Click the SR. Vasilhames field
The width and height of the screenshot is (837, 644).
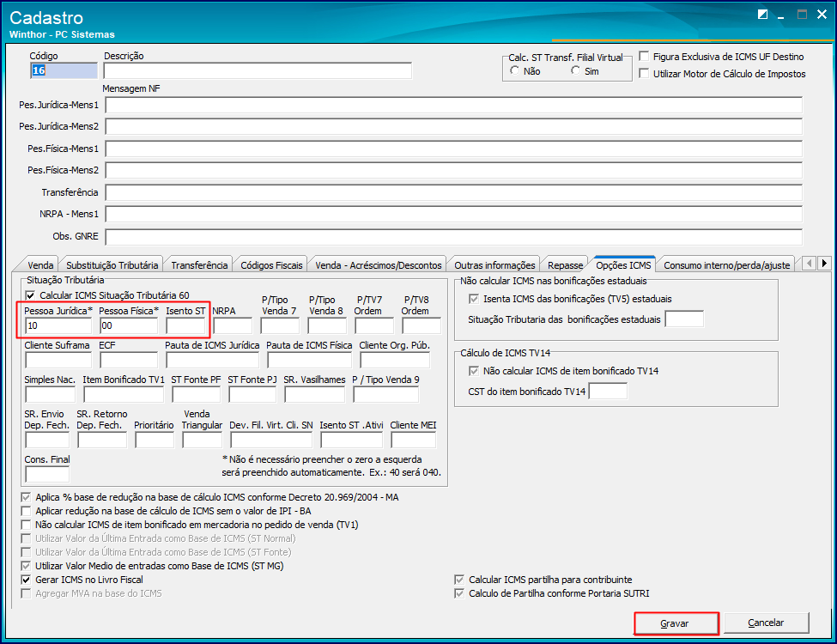click(315, 395)
